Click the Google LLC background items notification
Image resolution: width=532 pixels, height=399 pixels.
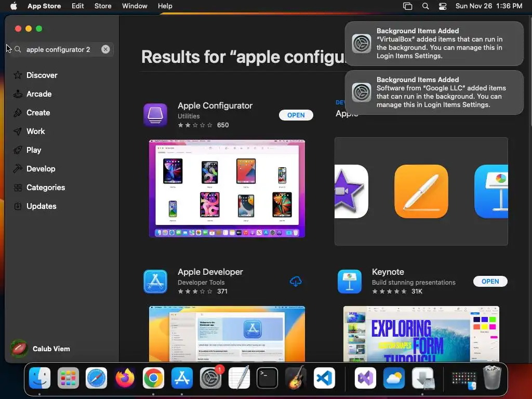click(x=434, y=92)
